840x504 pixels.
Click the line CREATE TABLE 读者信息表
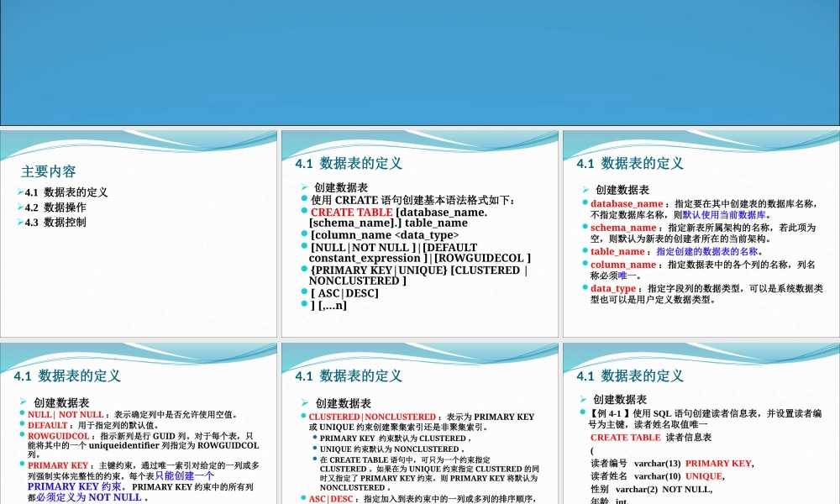point(651,437)
